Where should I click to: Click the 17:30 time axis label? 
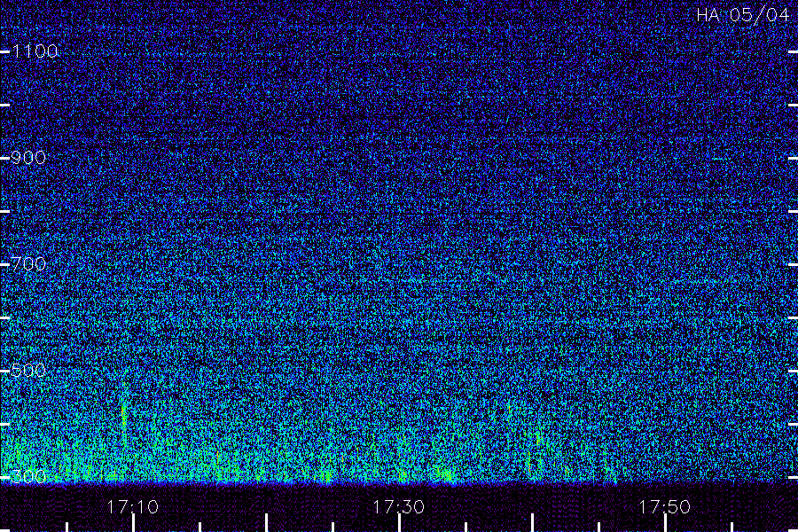[x=398, y=506]
